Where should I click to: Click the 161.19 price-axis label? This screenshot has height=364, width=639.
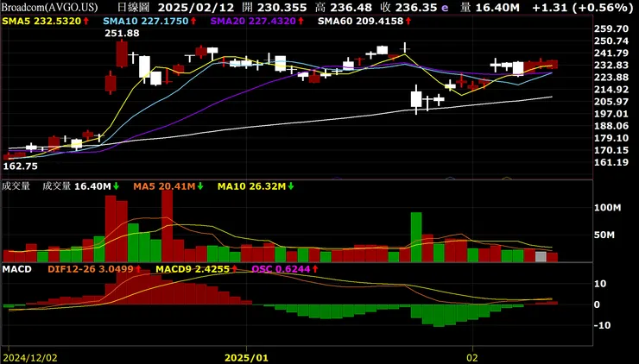click(611, 162)
